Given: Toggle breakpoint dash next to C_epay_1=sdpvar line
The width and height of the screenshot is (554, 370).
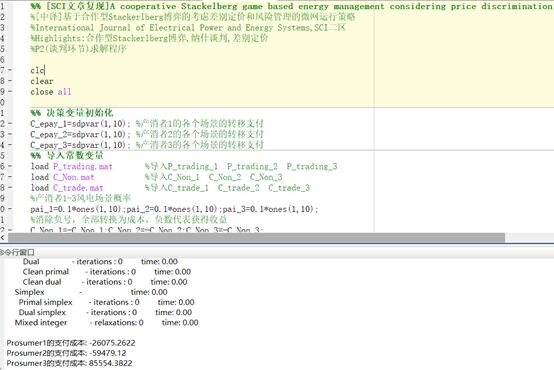Looking at the screenshot, I should (10, 124).
